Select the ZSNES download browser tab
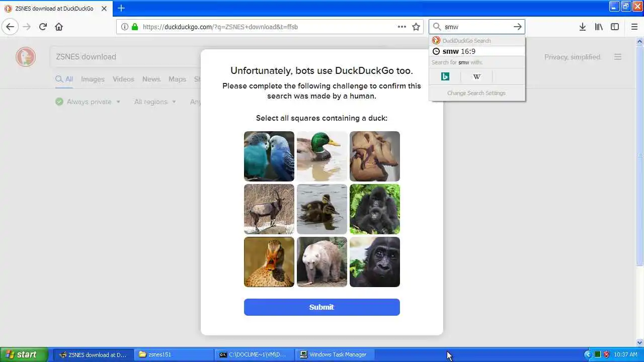 [55, 9]
